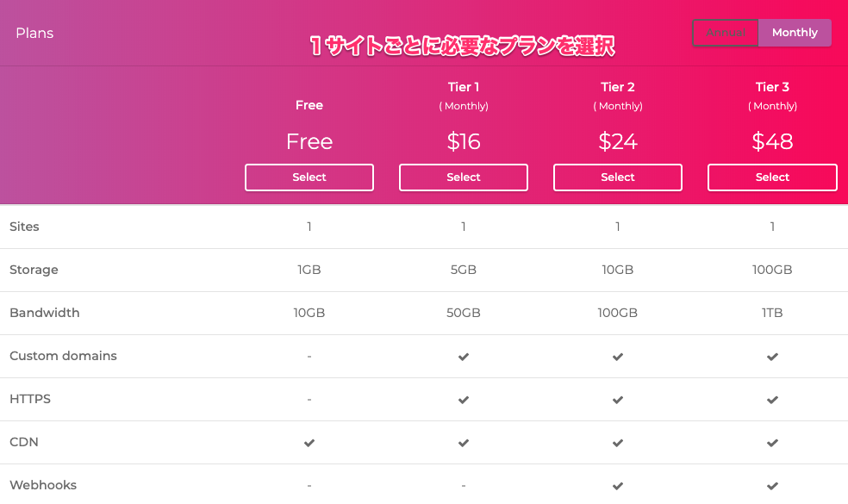Click the Tier 1 Custom domains checkmark

pyautogui.click(x=464, y=357)
